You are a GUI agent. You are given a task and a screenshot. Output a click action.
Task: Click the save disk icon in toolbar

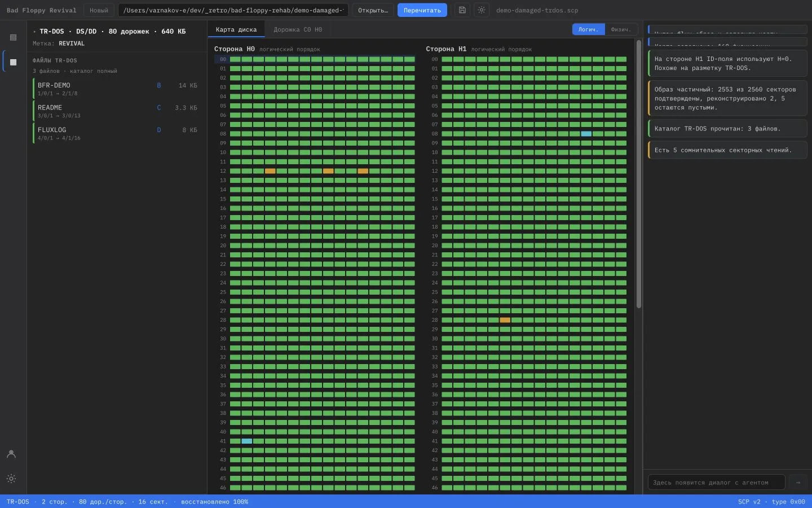[462, 10]
